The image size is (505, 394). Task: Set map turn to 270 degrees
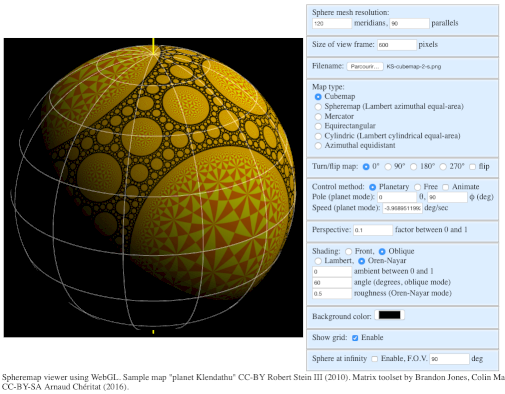point(443,167)
